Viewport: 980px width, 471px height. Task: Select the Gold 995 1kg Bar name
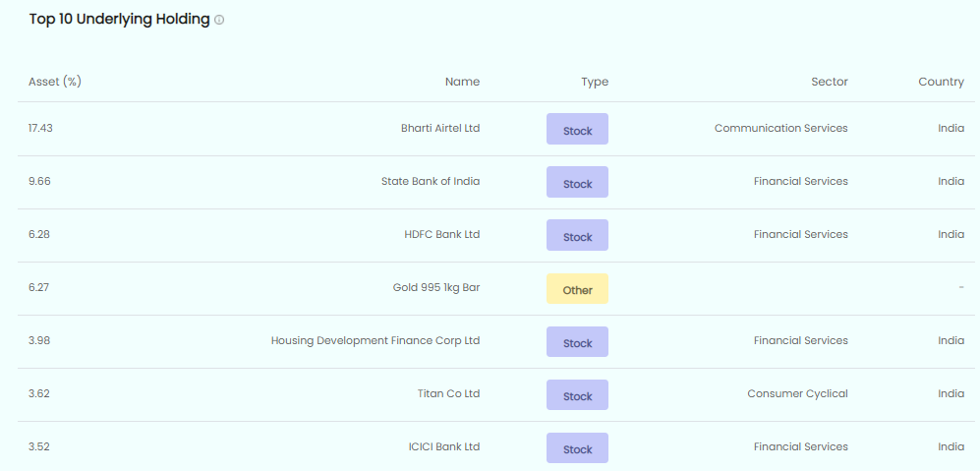pyautogui.click(x=435, y=287)
